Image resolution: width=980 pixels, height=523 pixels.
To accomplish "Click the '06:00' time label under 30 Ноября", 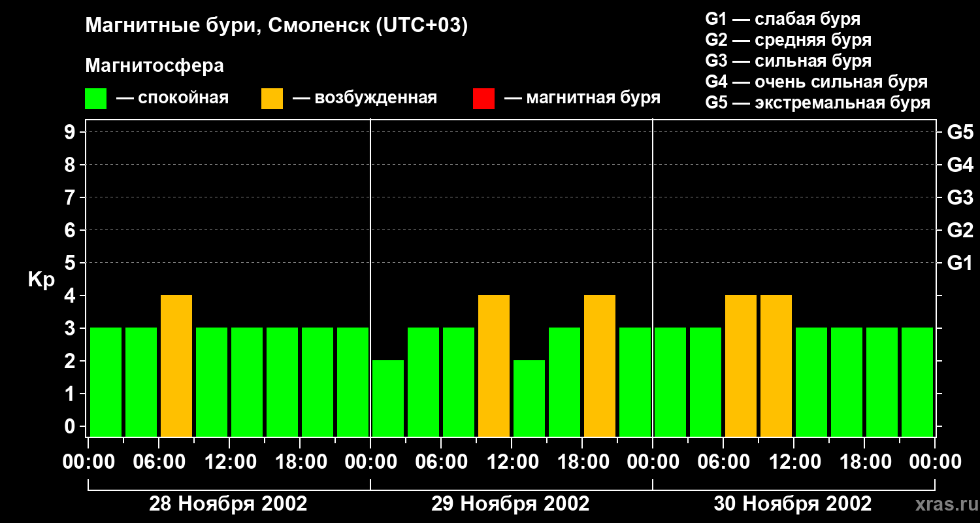I will tap(723, 462).
